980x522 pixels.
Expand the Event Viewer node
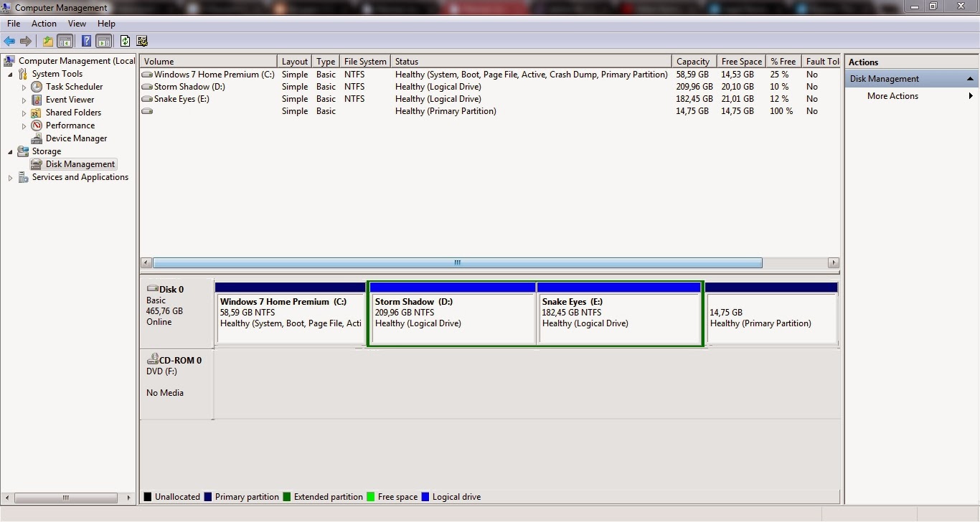tap(24, 100)
